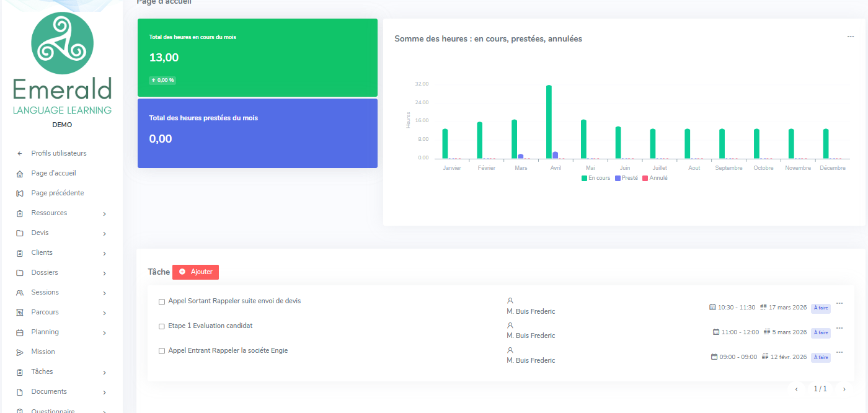The image size is (868, 413).
Task: Click the Planning calendar icon in sidebar
Action: (19, 332)
